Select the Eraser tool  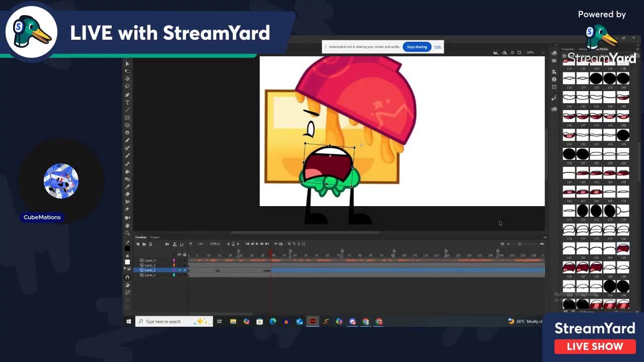127,194
